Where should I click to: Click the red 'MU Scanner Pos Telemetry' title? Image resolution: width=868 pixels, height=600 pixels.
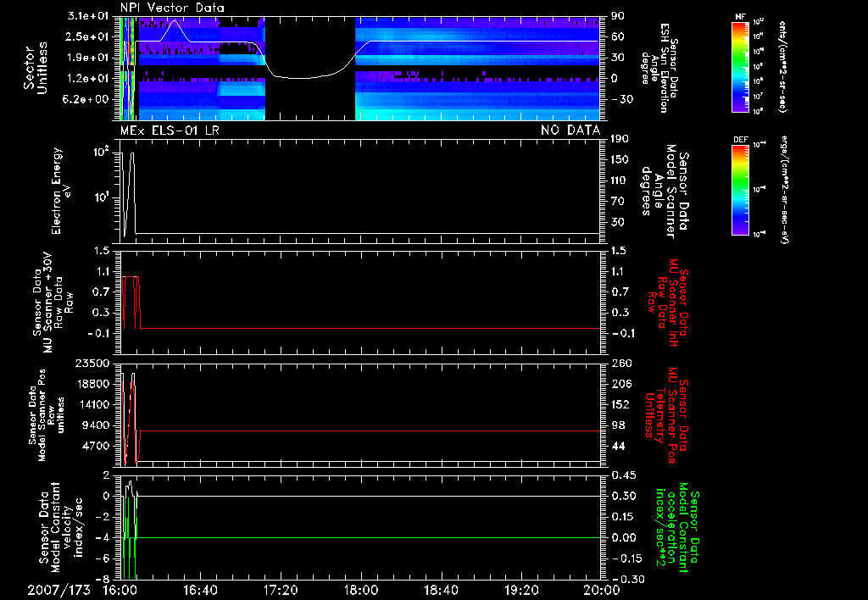(x=665, y=415)
